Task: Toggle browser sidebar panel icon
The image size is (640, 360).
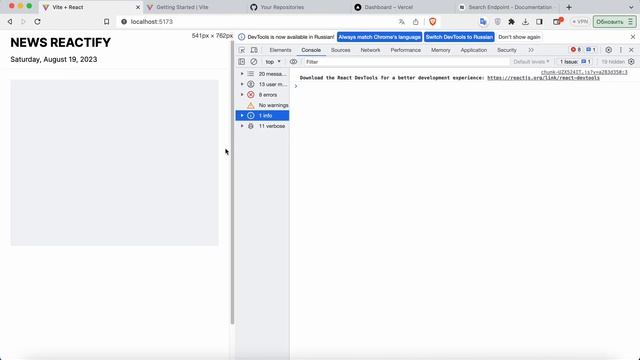Action: point(539,22)
